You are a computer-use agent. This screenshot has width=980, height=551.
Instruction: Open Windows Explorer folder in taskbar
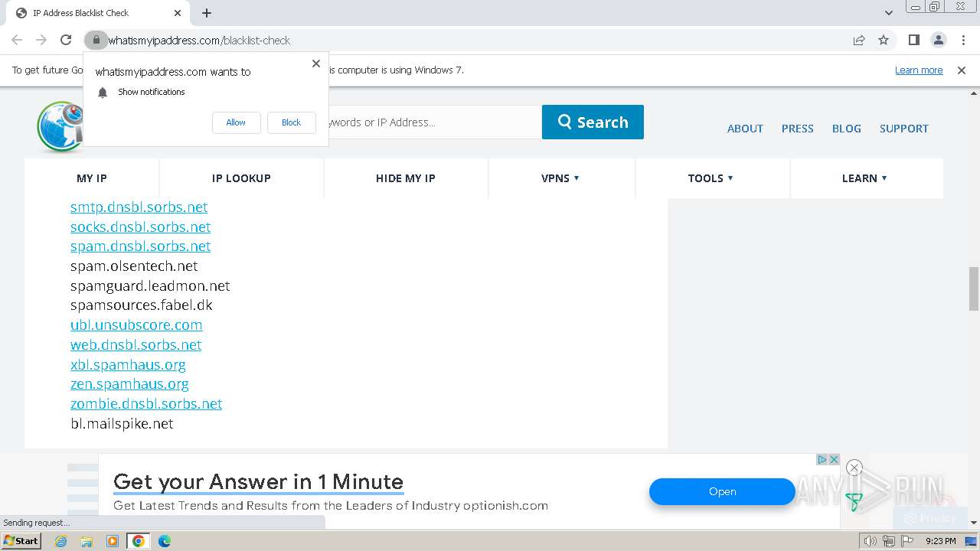(87, 541)
